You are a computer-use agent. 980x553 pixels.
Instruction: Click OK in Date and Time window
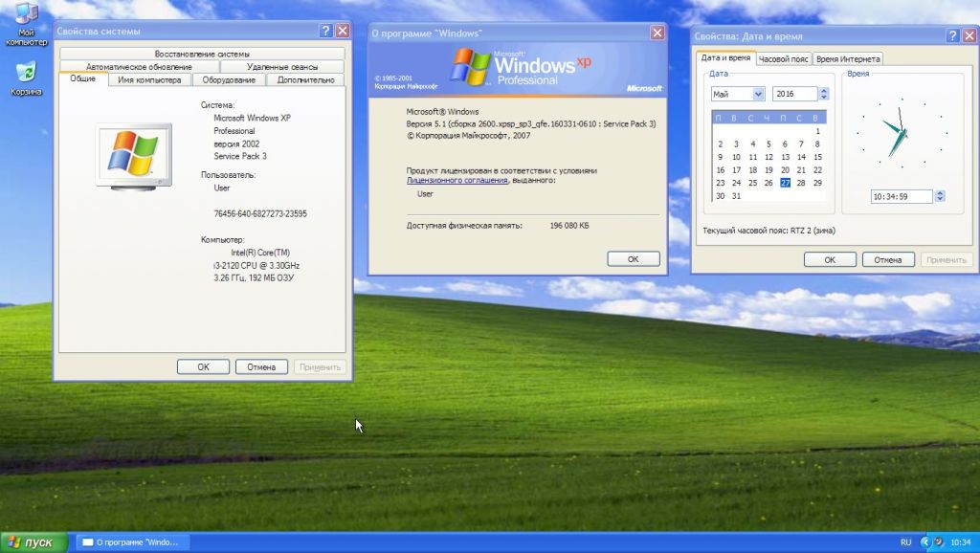point(830,259)
